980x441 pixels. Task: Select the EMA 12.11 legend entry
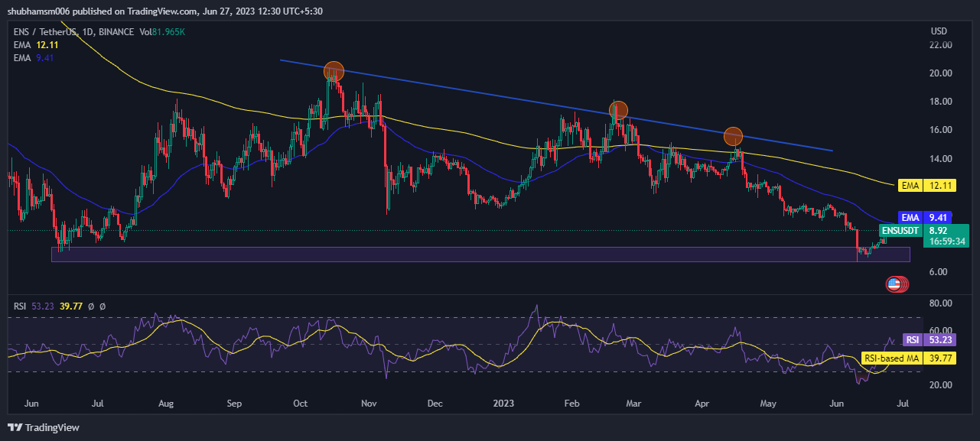pyautogui.click(x=36, y=45)
